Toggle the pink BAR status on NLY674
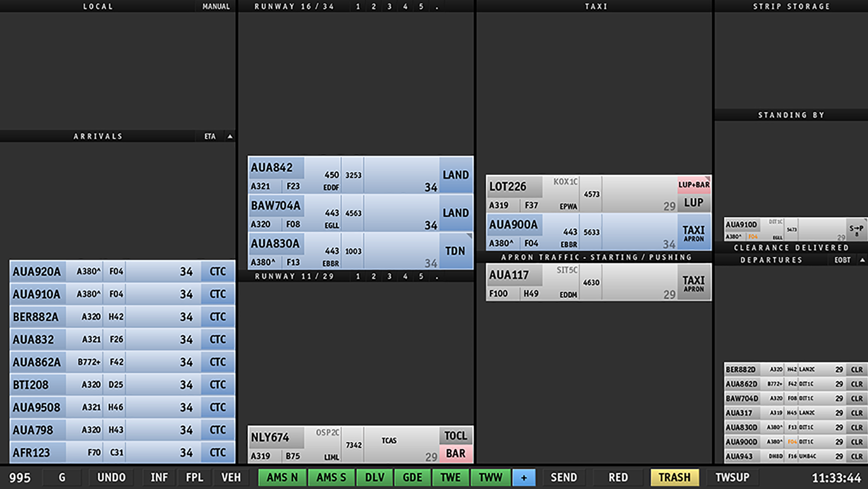Image resolution: width=868 pixels, height=489 pixels. click(x=455, y=453)
